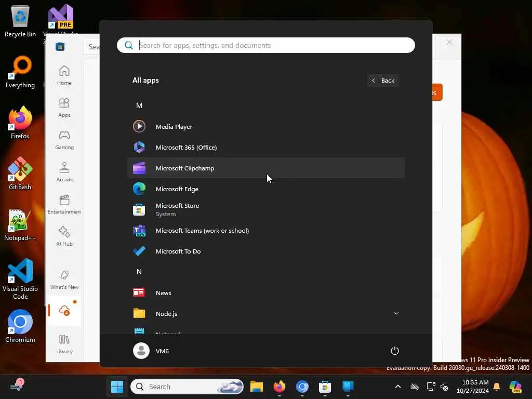This screenshot has height=399, width=532.
Task: Open blue app icon after Store on taskbar
Action: pyautogui.click(x=348, y=387)
